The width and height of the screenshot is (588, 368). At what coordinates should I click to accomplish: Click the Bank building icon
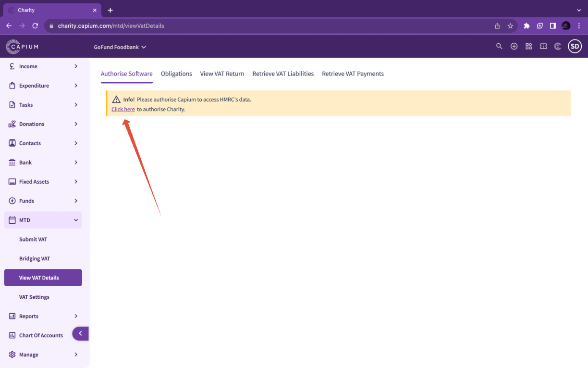click(12, 163)
